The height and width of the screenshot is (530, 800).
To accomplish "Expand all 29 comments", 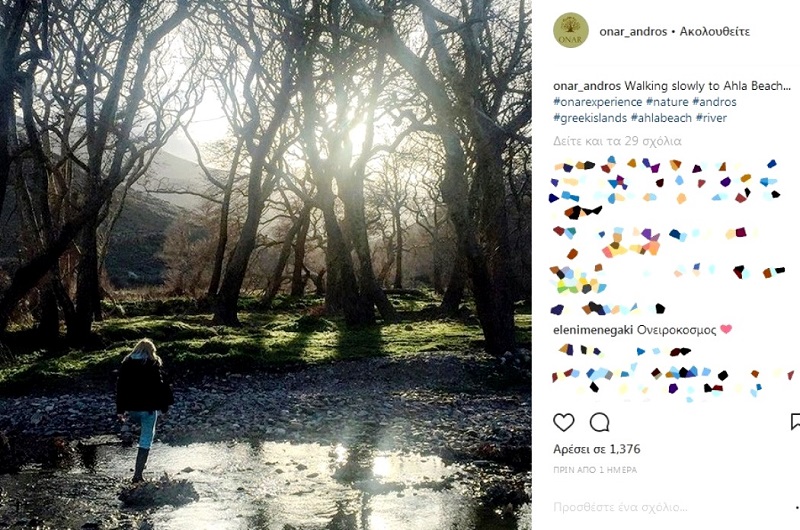I will (x=617, y=141).
